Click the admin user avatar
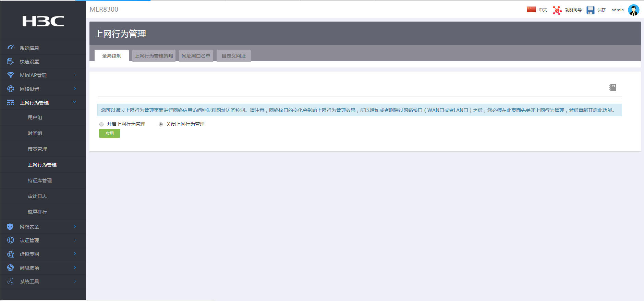 point(633,10)
